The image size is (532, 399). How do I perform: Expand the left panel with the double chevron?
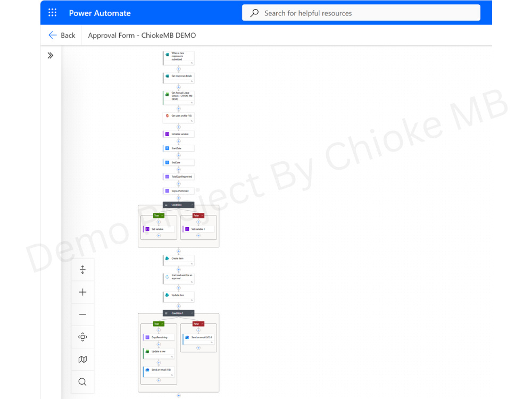pyautogui.click(x=50, y=55)
